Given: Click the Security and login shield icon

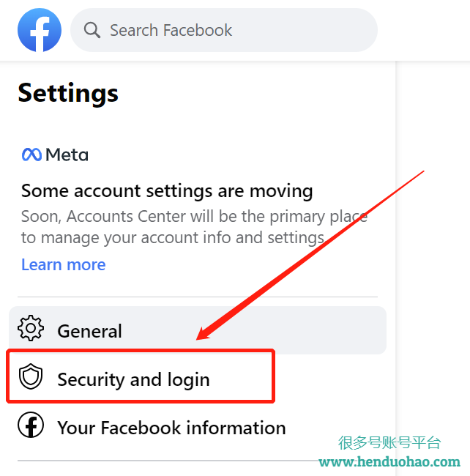Looking at the screenshot, I should pos(31,376).
